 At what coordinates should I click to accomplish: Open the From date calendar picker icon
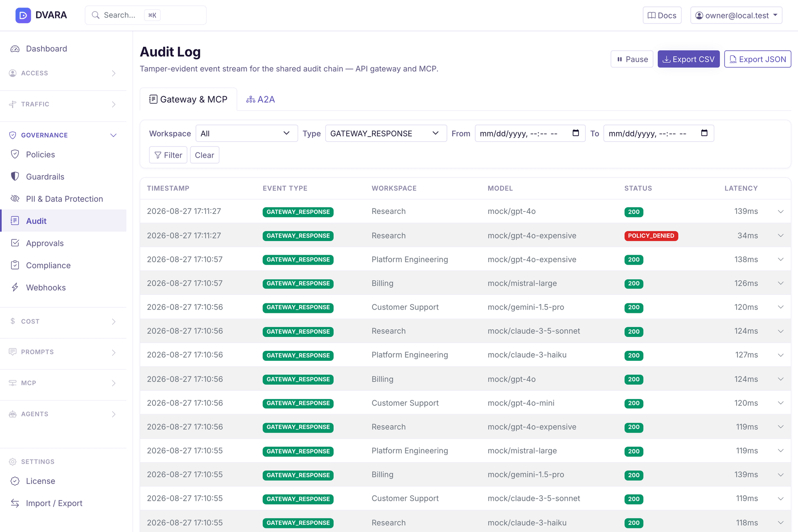(x=575, y=133)
